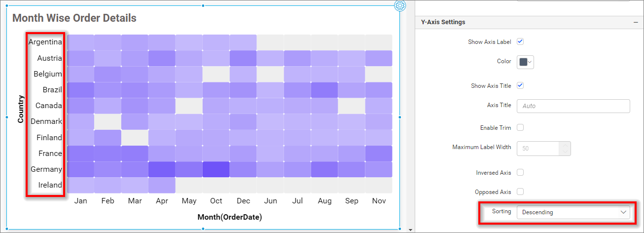Viewport: 644px width, 233px height.
Task: Open the axis label Color picker swatch
Action: [x=525, y=62]
